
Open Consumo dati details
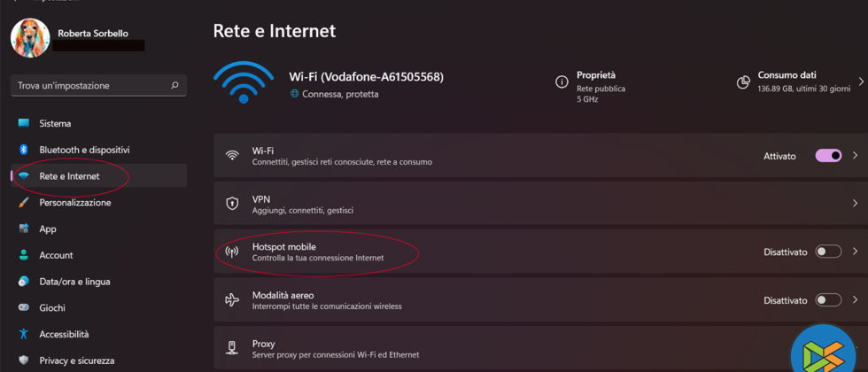tap(859, 81)
